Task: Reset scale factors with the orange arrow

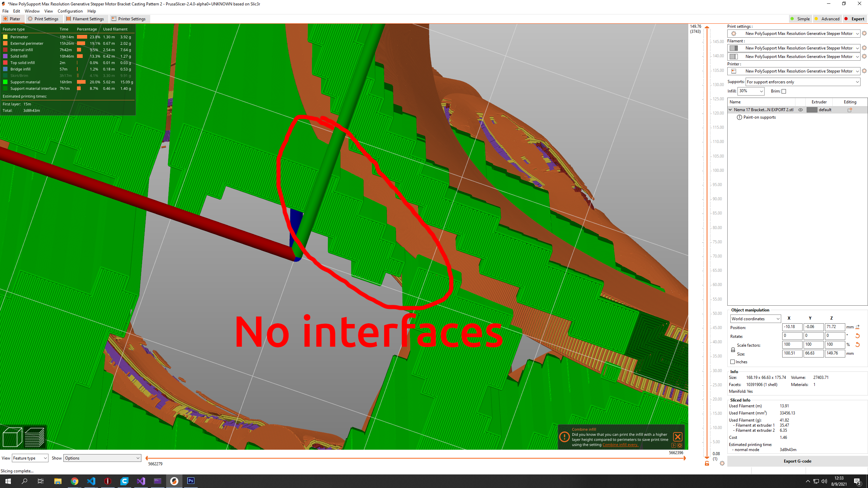Action: click(x=857, y=345)
